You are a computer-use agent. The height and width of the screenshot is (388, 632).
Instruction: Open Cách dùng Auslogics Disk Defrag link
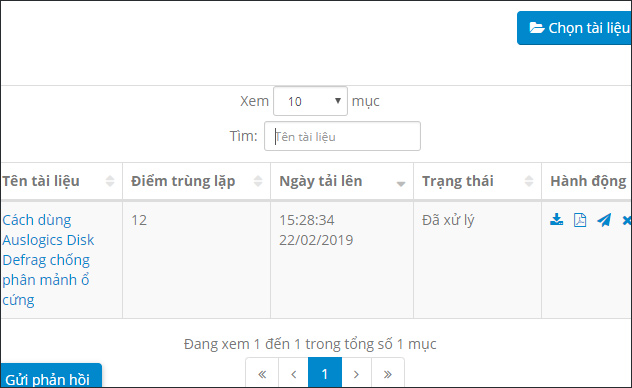pyautogui.click(x=48, y=260)
